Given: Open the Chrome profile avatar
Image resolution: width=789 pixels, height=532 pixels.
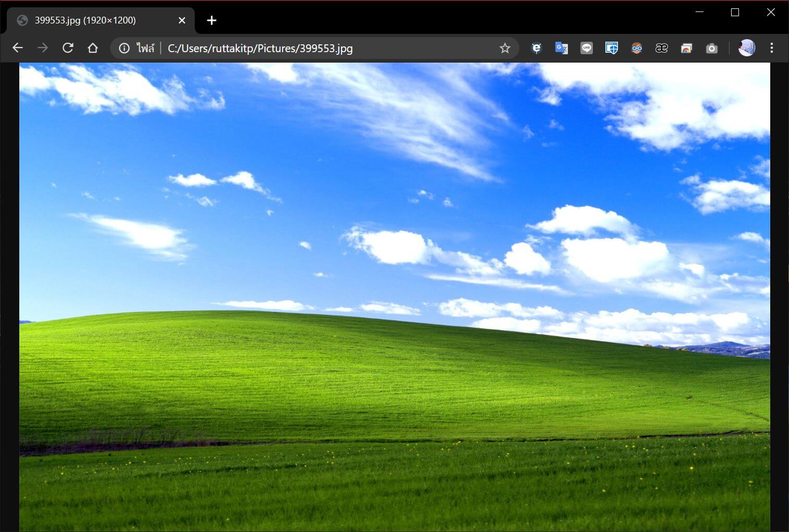Looking at the screenshot, I should (747, 48).
